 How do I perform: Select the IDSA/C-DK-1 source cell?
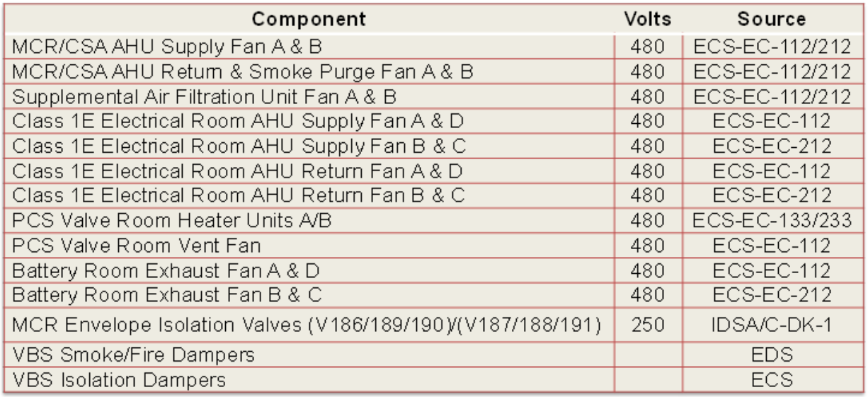click(x=772, y=325)
